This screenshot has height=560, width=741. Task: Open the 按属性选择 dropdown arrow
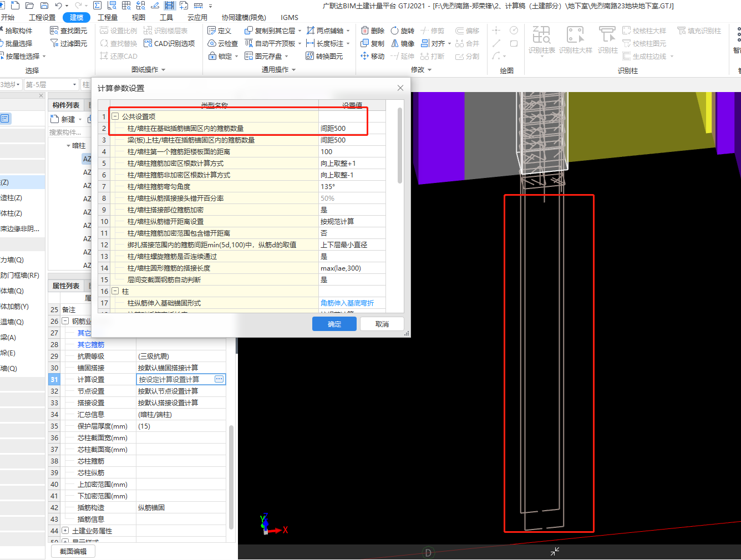coord(44,57)
